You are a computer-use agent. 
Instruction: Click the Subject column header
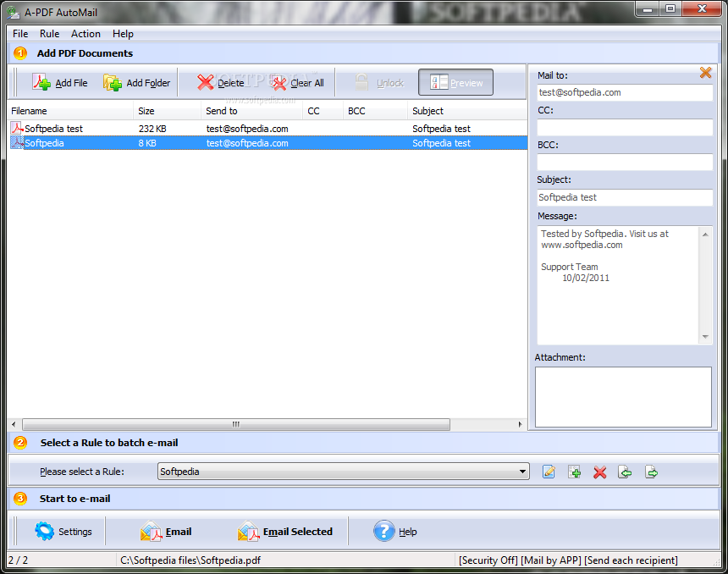(467, 111)
